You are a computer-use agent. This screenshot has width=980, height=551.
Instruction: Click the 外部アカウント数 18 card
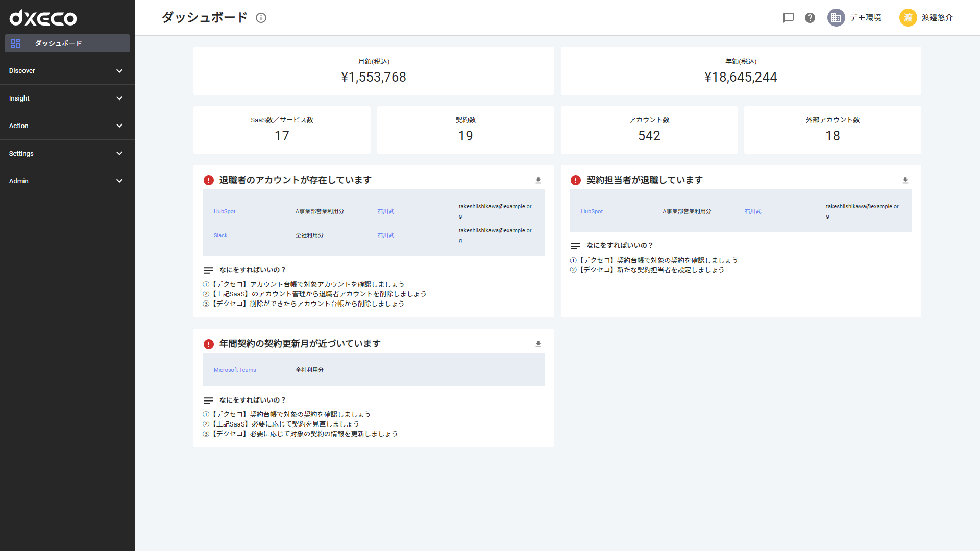(832, 130)
